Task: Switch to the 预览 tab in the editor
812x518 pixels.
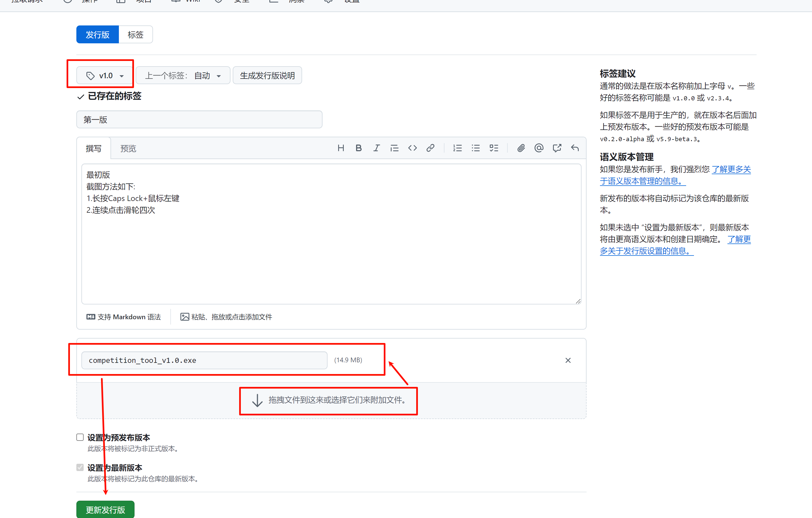Action: 128,148
